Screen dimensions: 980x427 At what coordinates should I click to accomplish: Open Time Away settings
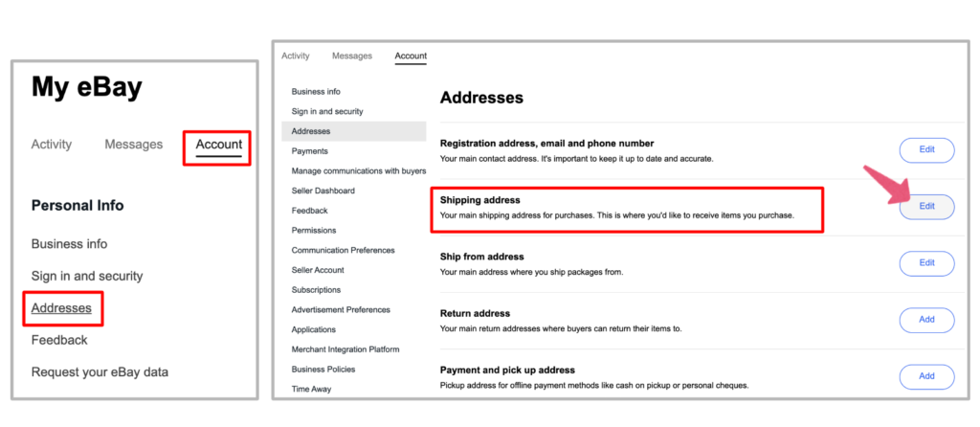point(312,389)
